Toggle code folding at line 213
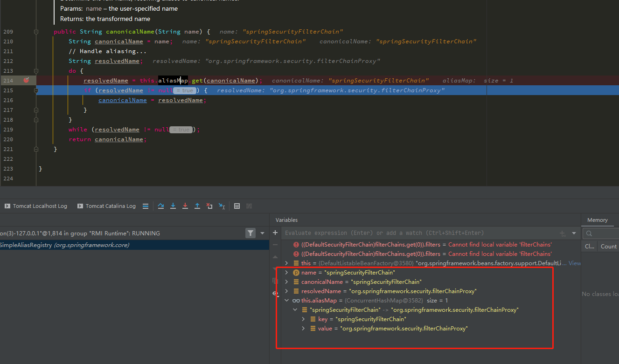This screenshot has height=364, width=619. click(x=36, y=71)
